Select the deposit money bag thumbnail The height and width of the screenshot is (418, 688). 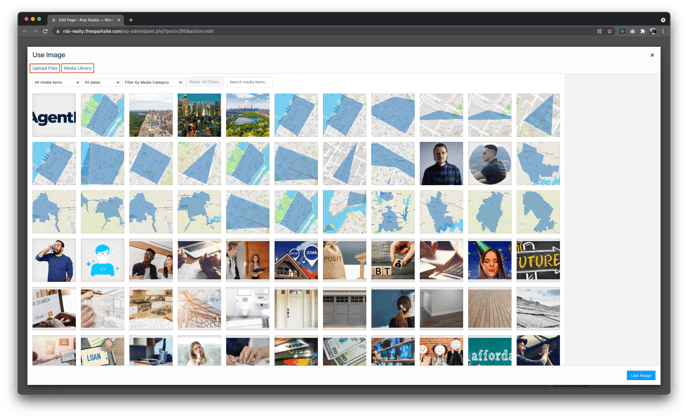pyautogui.click(x=344, y=260)
